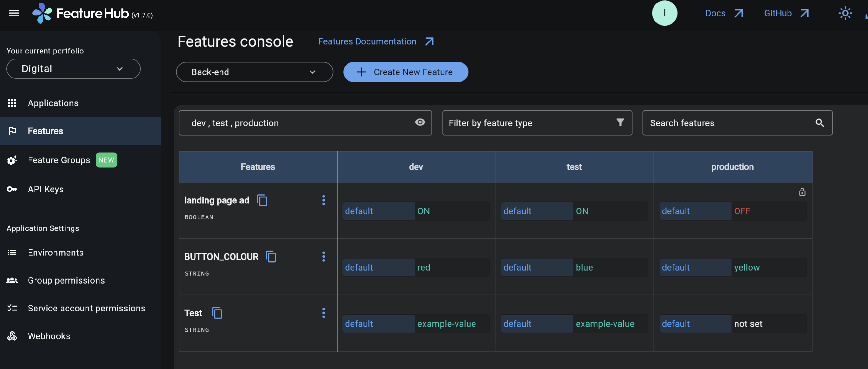The height and width of the screenshot is (369, 868).
Task: Click the production lock icon
Action: (x=802, y=192)
